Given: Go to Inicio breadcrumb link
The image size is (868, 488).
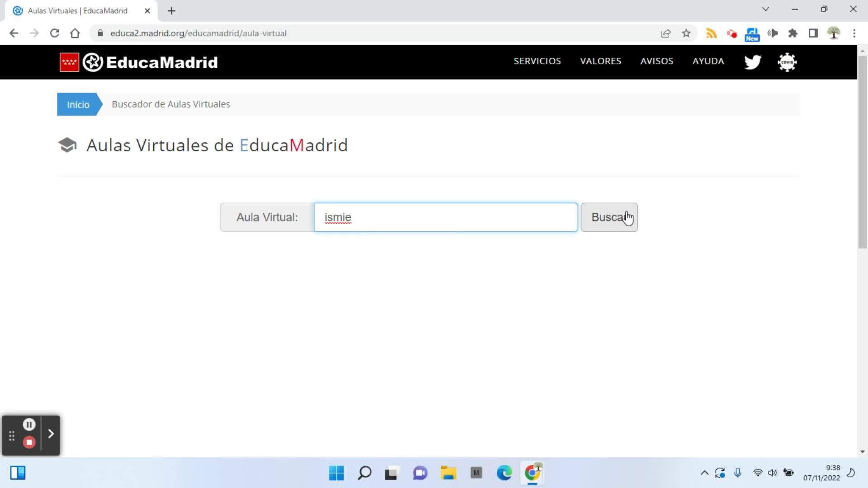Looking at the screenshot, I should [78, 104].
